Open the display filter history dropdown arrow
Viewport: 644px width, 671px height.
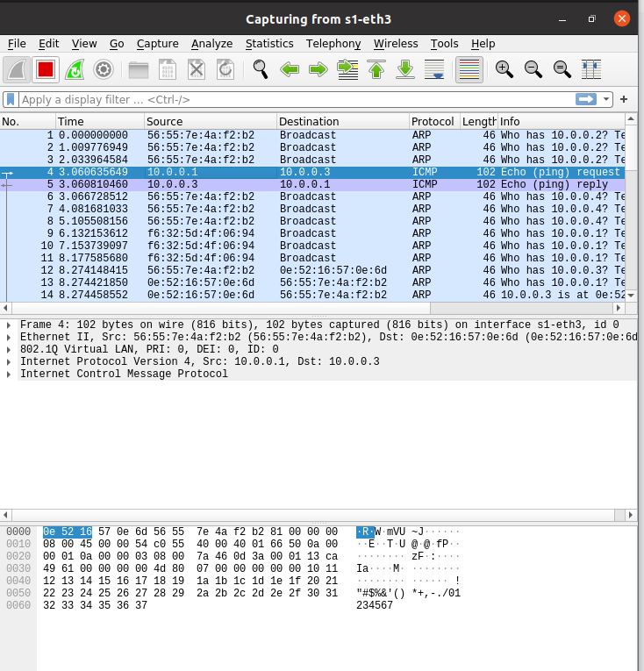coord(606,99)
